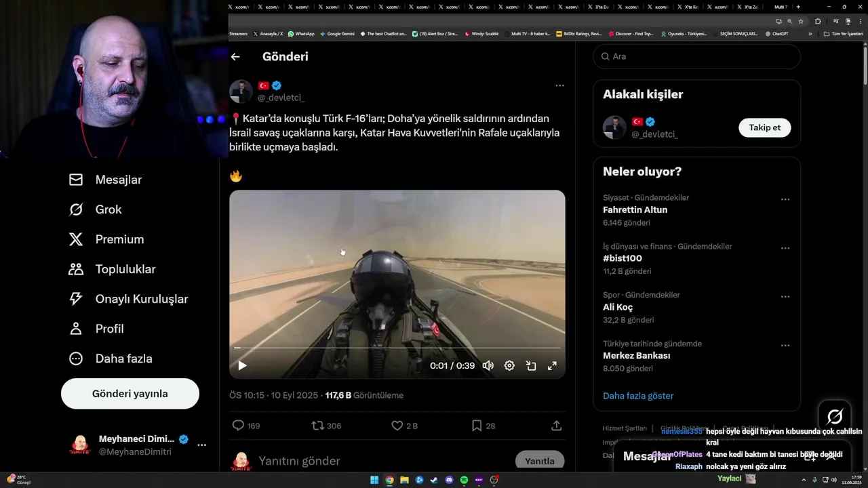This screenshot has width=868, height=488.
Task: Open the taskbar clock showing 17:59
Action: [x=851, y=480]
